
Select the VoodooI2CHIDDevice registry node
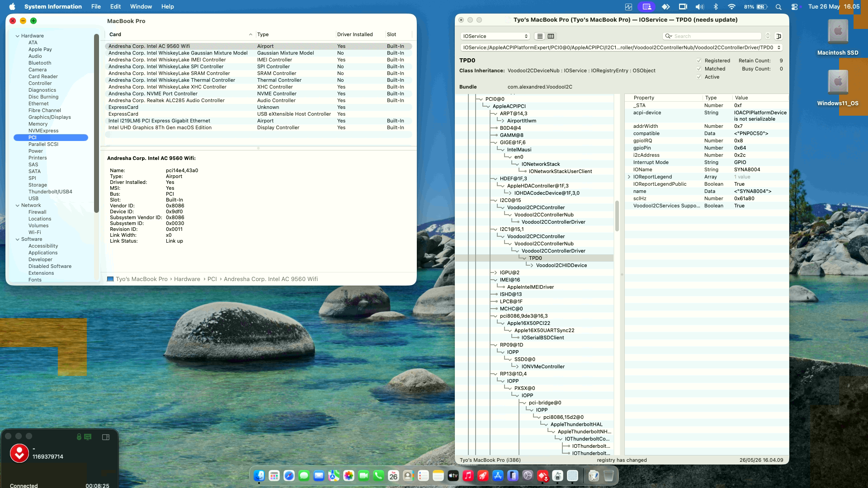point(561,265)
